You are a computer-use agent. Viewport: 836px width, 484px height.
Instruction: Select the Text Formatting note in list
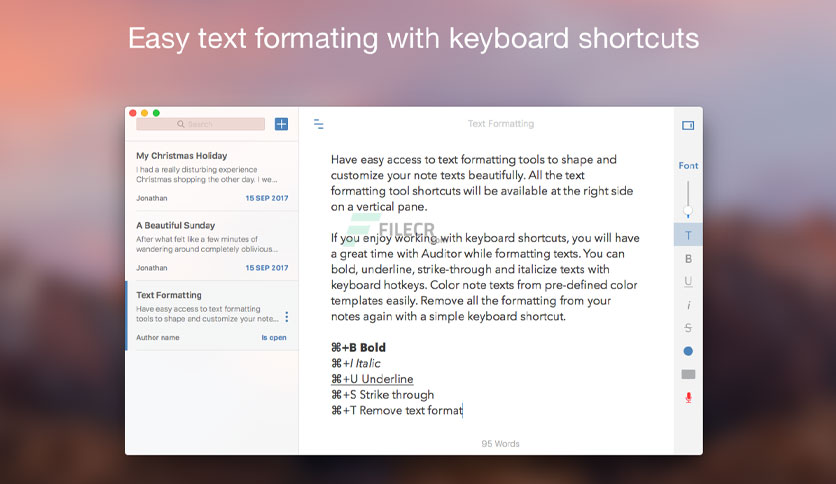point(212,316)
